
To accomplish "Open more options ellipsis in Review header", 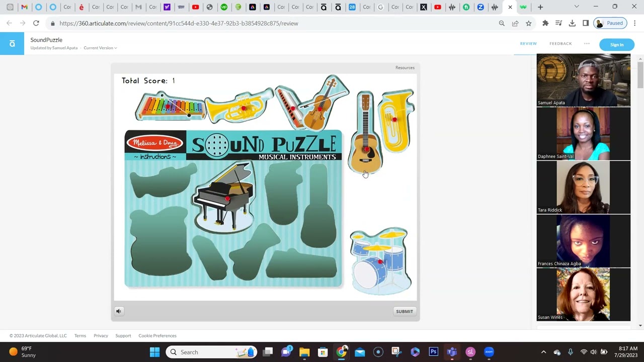I will coord(587,44).
